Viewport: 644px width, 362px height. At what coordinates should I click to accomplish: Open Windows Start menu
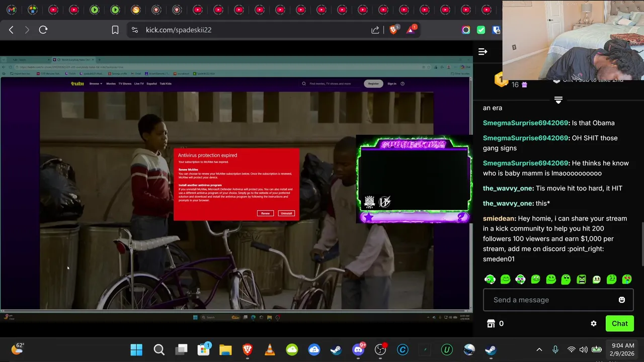[136, 349]
